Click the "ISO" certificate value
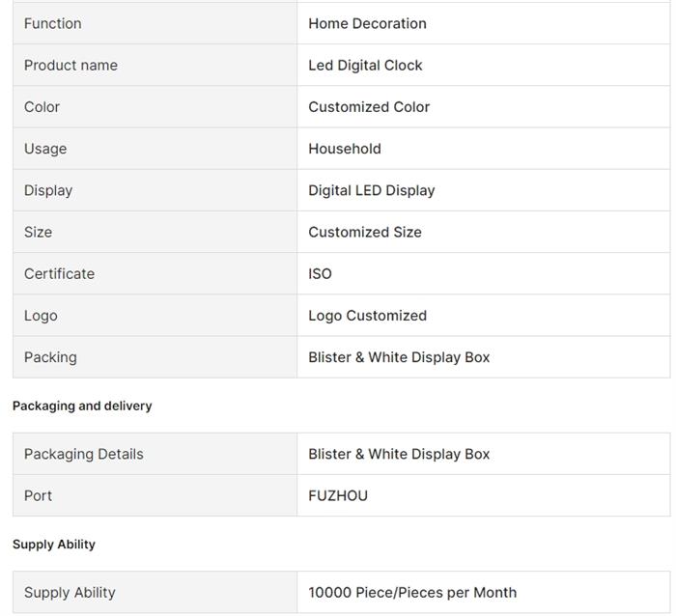This screenshot has height=616, width=676. pyautogui.click(x=320, y=273)
